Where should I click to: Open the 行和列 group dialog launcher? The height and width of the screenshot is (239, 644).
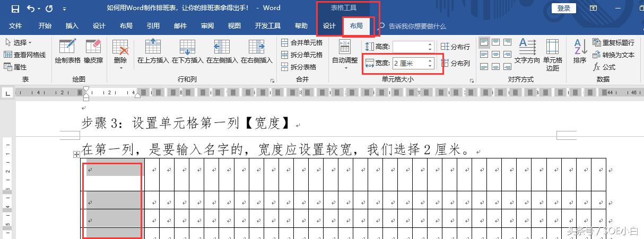272,81
